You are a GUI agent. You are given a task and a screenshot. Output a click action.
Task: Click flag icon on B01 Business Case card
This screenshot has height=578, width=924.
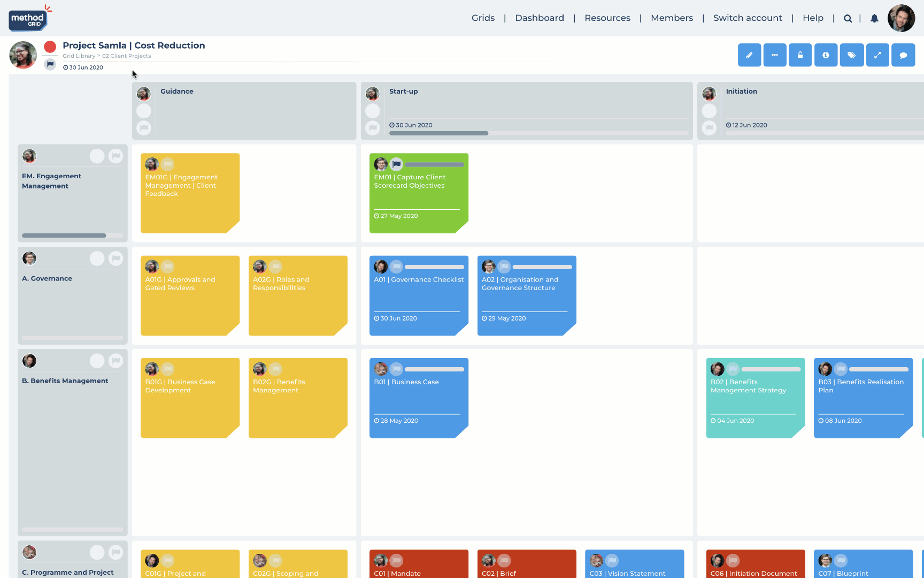396,369
